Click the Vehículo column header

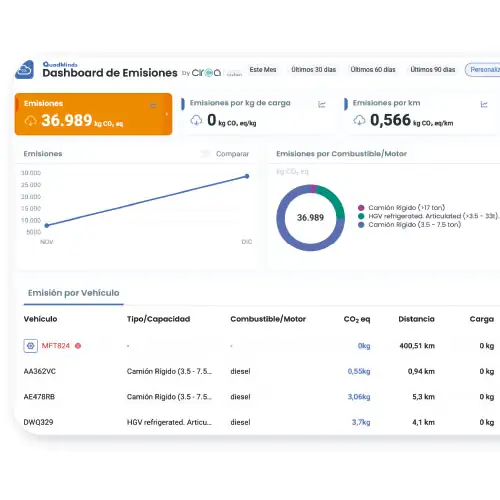point(40,319)
